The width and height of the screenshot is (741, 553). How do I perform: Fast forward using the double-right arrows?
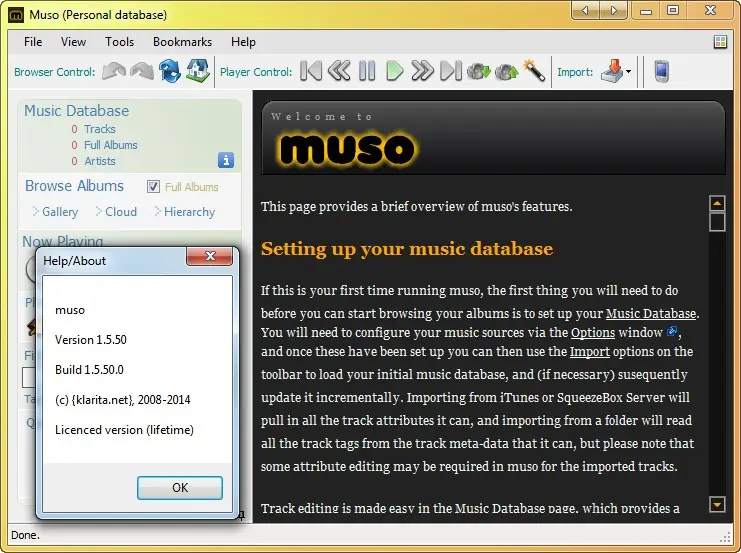click(422, 71)
